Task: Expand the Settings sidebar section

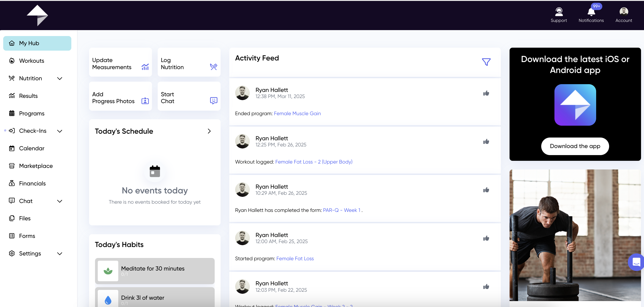Action: (59, 254)
